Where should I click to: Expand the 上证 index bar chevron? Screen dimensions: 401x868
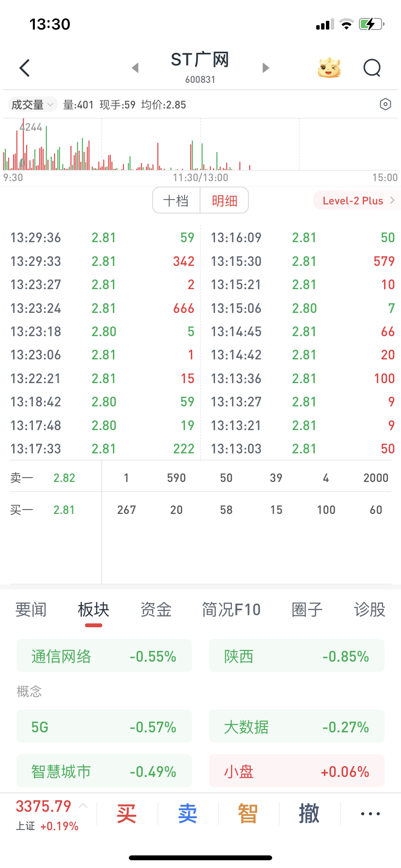click(83, 806)
